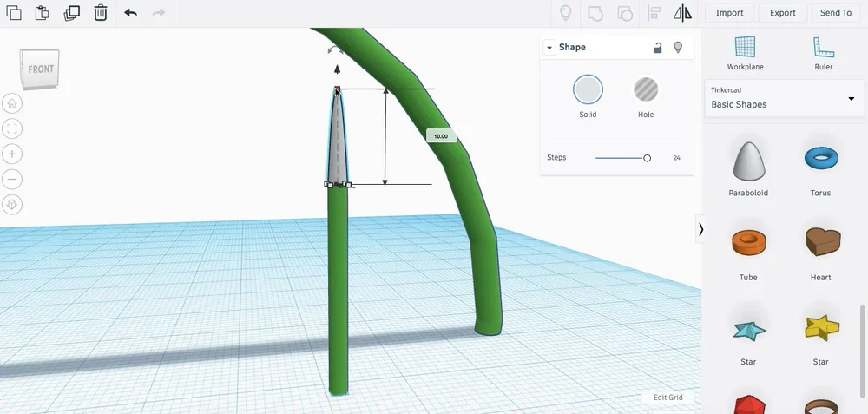
Task: Click the Paste clipboard icon
Action: point(42,13)
